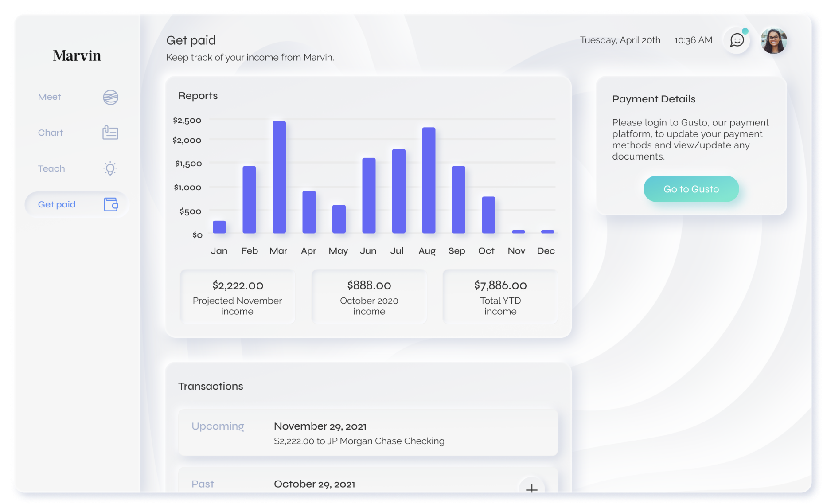Click the November bar in chart
823x504 pixels.
point(519,231)
